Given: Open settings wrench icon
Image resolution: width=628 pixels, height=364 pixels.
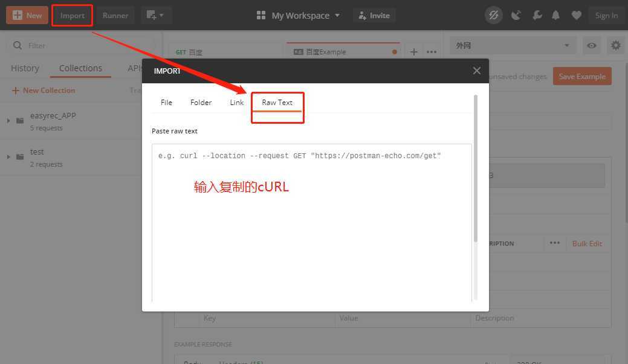Looking at the screenshot, I should coord(537,16).
